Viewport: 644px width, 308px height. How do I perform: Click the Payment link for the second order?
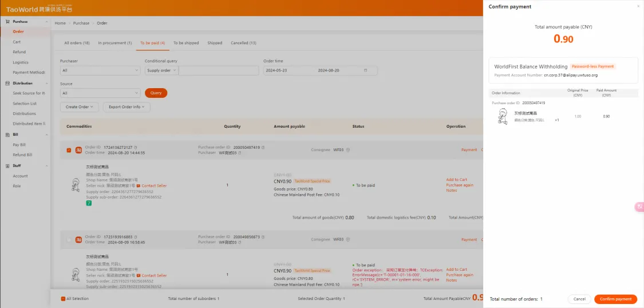click(469, 239)
